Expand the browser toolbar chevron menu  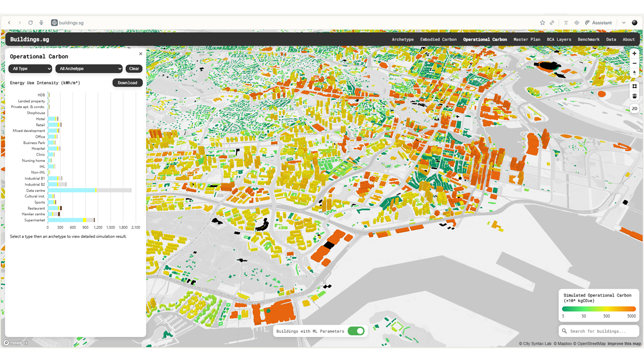point(624,23)
